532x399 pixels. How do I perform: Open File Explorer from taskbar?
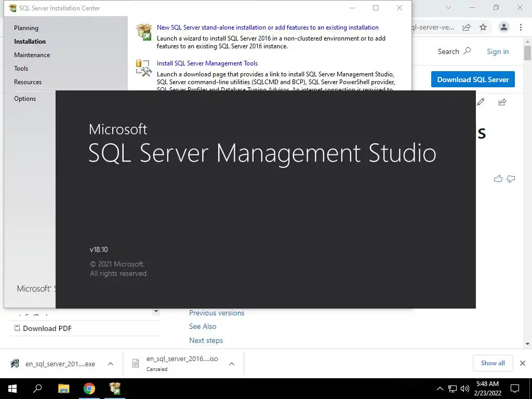(x=63, y=389)
